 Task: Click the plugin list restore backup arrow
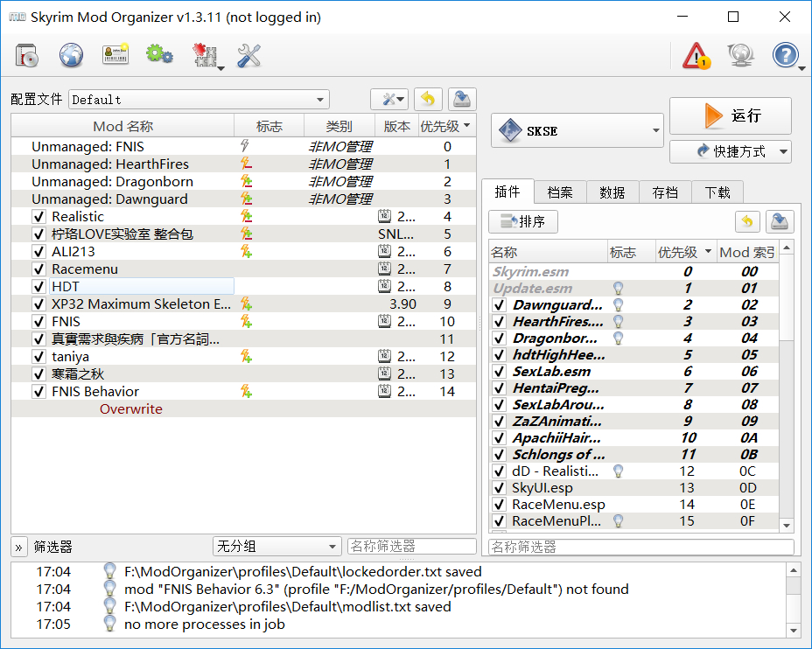click(747, 221)
